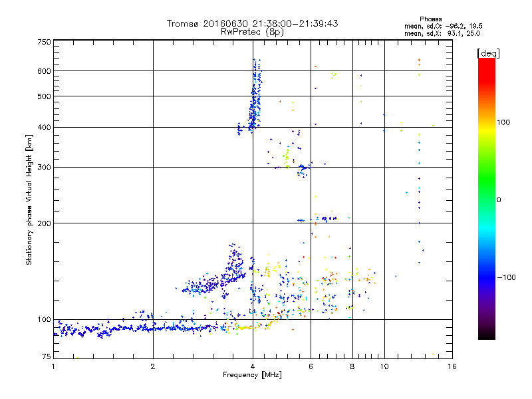Click the x-axis tick label '2'
Image resolution: width=532 pixels, height=399 pixels.
153,366
